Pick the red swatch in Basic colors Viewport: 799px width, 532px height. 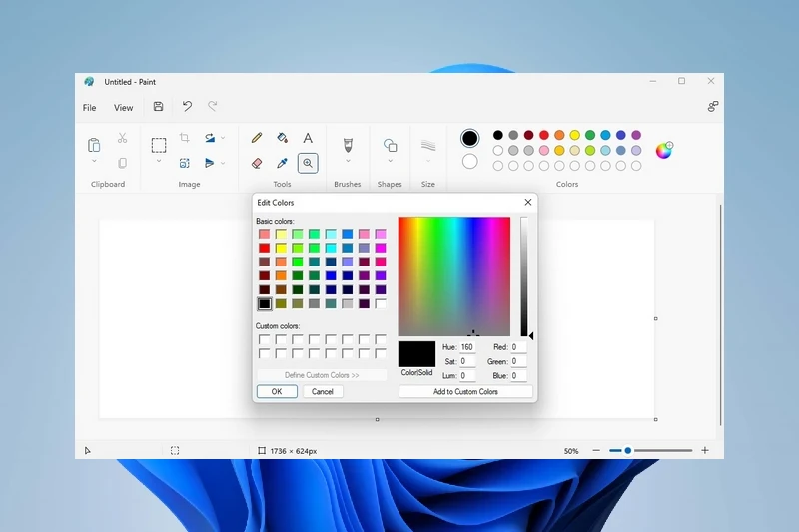pos(265,248)
